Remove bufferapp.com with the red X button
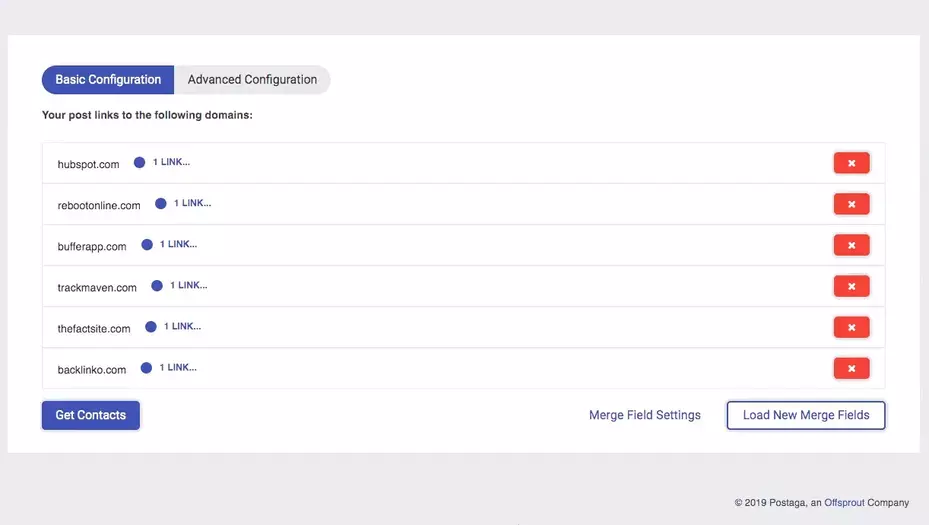The height and width of the screenshot is (525, 929). click(851, 245)
